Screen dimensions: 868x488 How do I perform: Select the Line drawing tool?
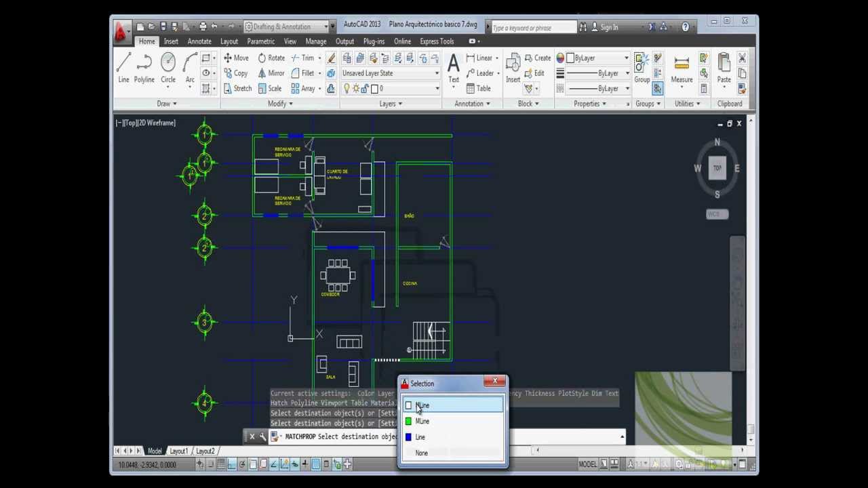[x=123, y=68]
